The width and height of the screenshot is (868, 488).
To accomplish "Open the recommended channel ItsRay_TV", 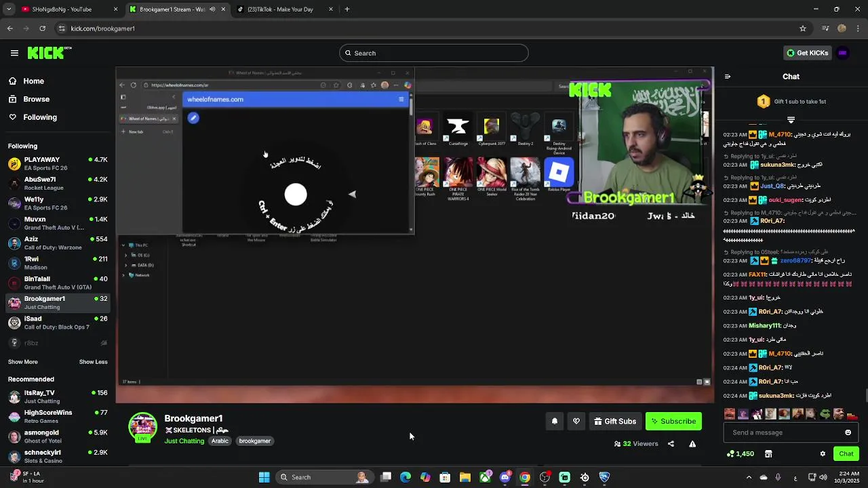I will click(58, 396).
